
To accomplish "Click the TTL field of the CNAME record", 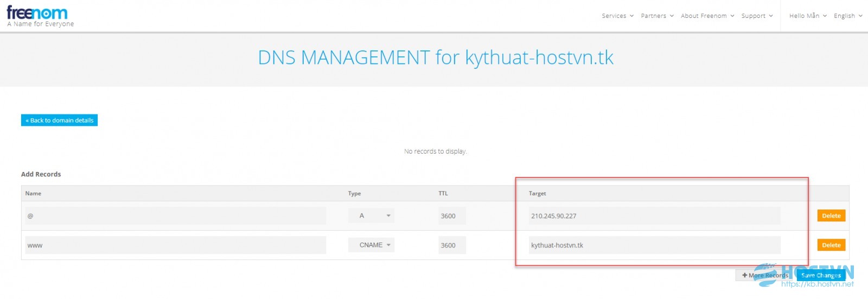I will (x=452, y=245).
